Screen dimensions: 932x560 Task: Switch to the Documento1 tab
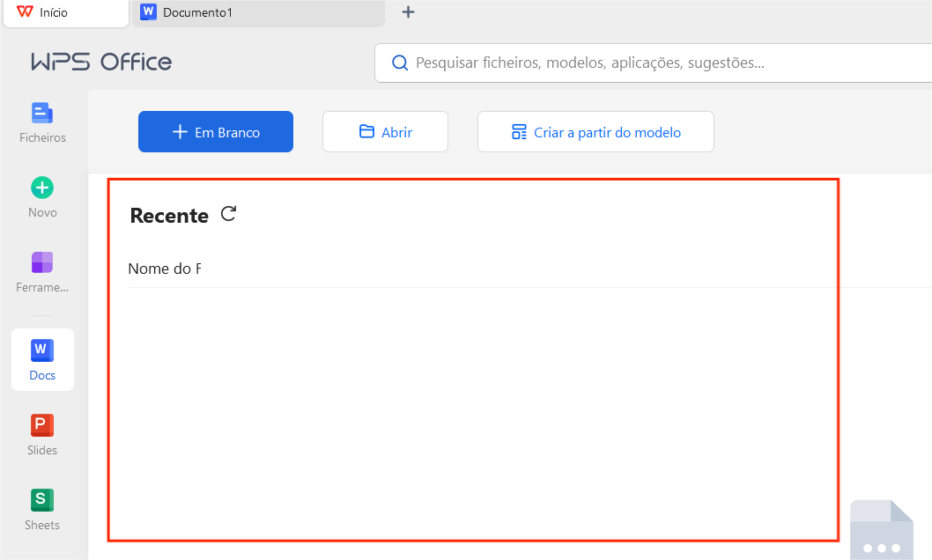[259, 12]
